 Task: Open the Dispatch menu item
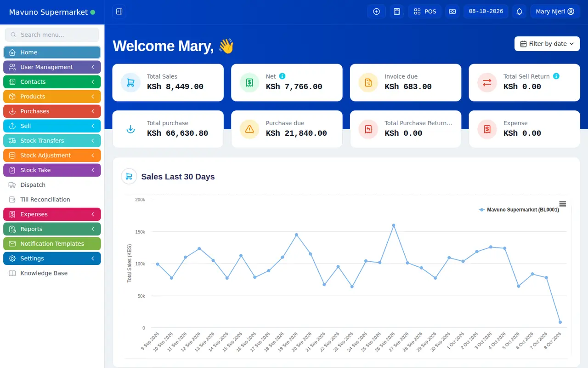[52, 185]
